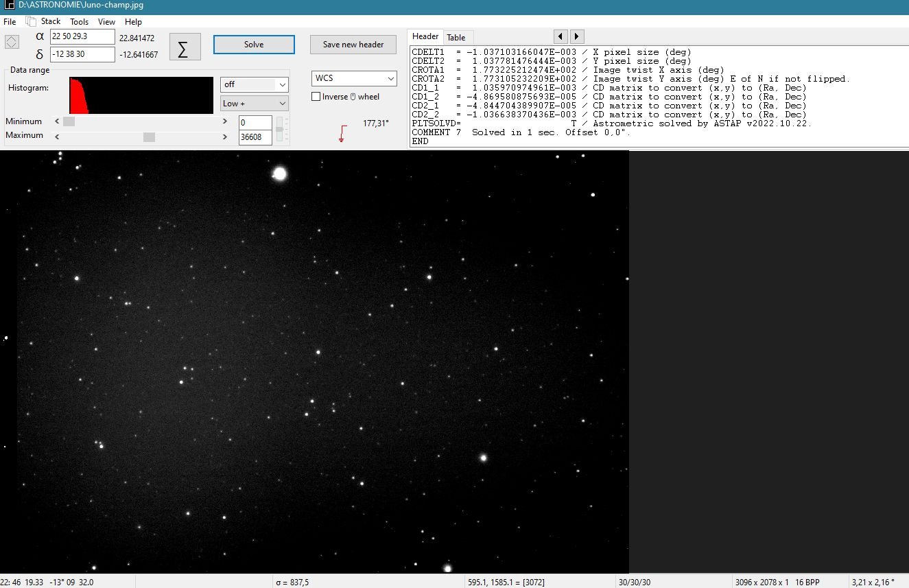909x588 pixels.
Task: Click right arrow of Maximum slider
Action: click(x=225, y=137)
